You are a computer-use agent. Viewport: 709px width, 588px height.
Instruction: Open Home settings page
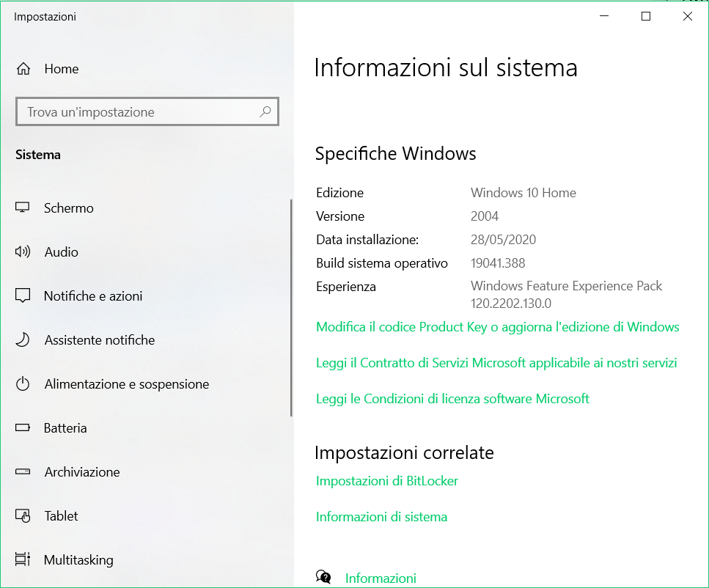point(62,69)
